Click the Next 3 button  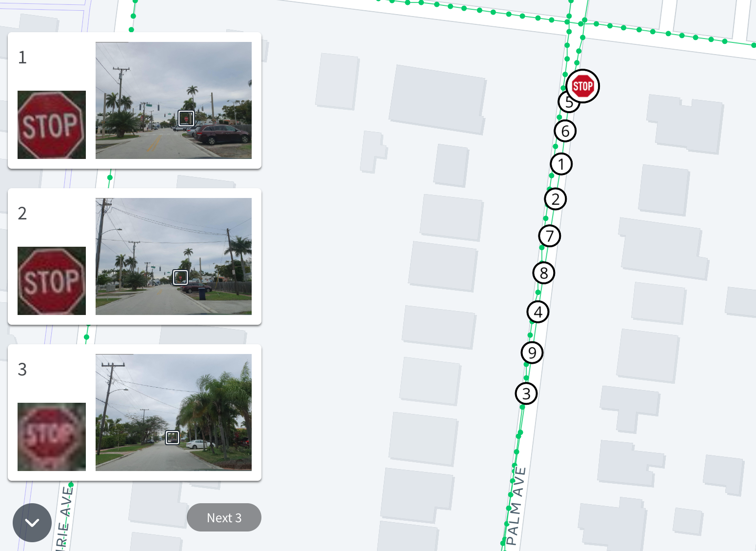point(224,517)
